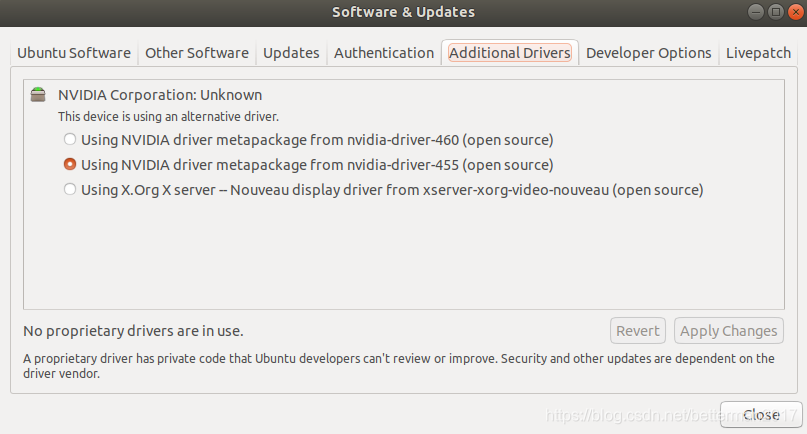Click the Close button at the bottom
This screenshot has width=807, height=434.
pos(761,414)
